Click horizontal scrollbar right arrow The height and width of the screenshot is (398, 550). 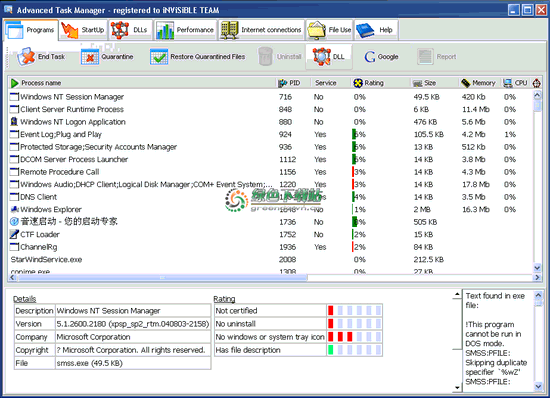[x=537, y=278]
